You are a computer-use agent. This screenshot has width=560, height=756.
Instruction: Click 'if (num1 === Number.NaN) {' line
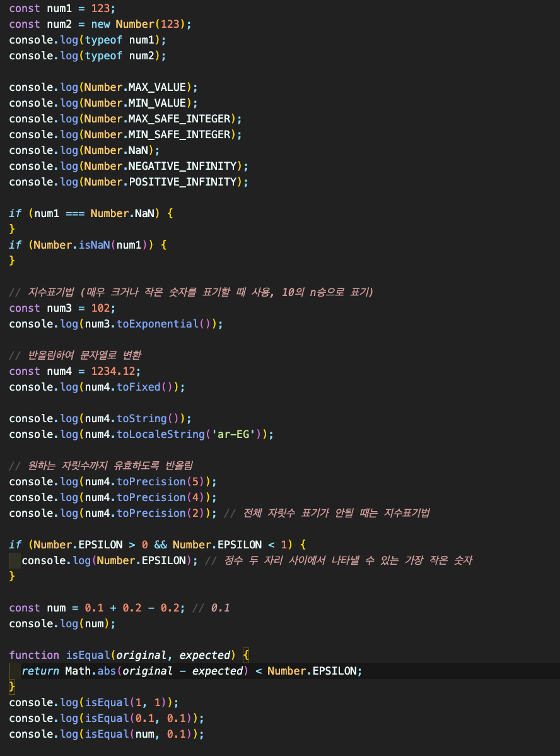(x=91, y=213)
